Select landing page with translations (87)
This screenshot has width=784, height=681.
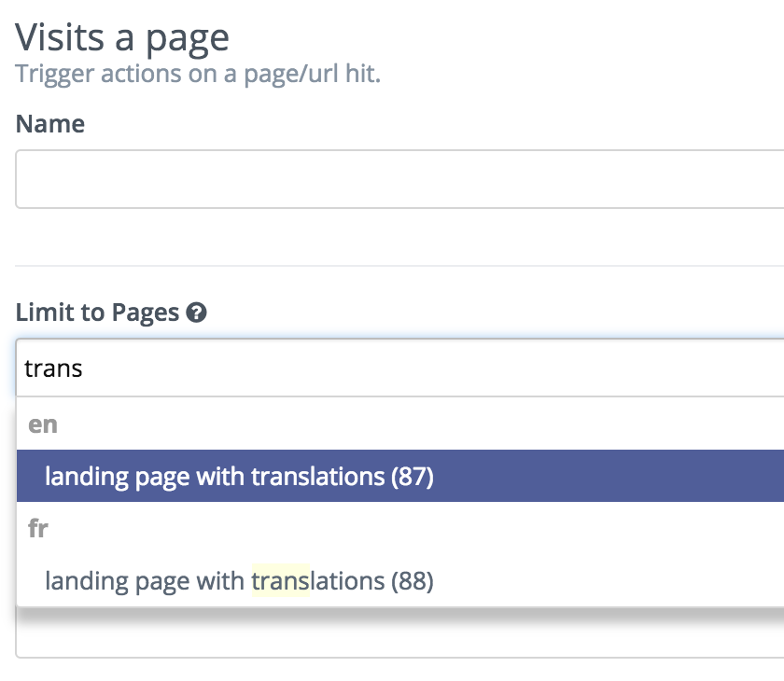(400, 476)
